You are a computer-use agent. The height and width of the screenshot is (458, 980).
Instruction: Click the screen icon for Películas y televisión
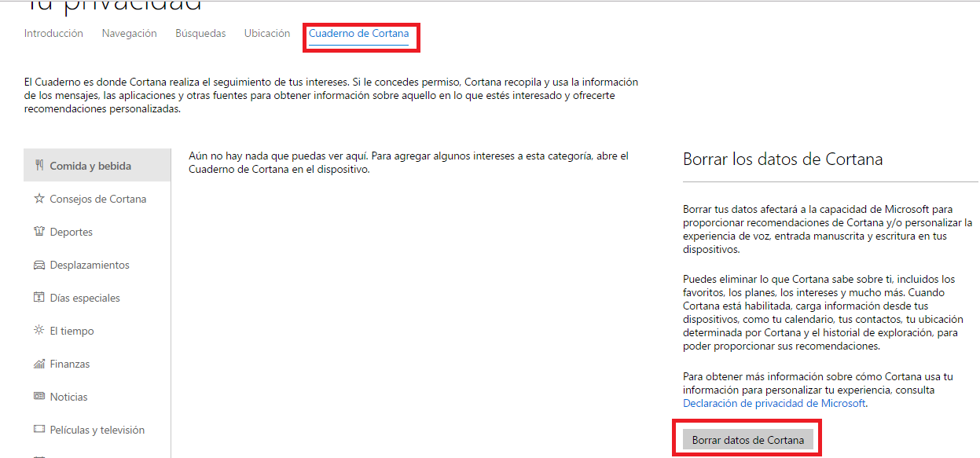coord(39,430)
